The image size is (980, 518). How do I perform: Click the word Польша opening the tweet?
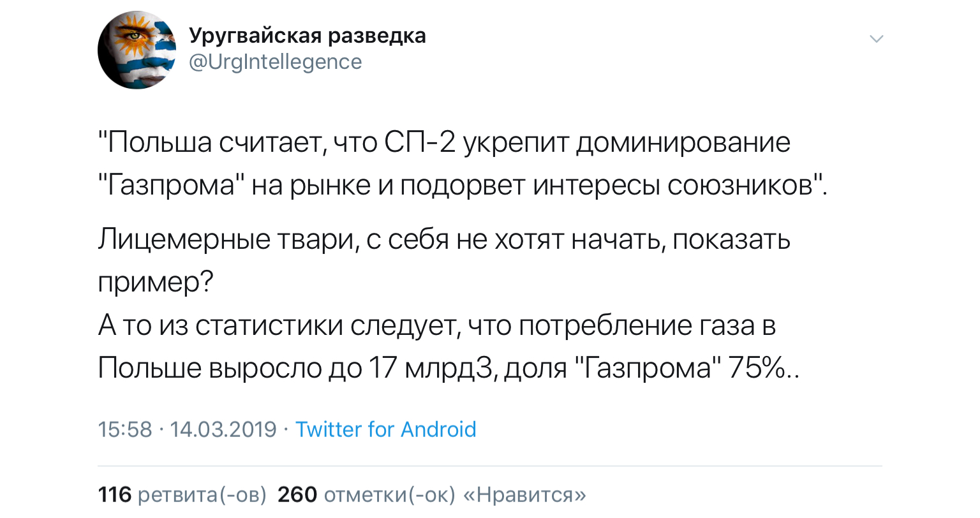[x=160, y=142]
